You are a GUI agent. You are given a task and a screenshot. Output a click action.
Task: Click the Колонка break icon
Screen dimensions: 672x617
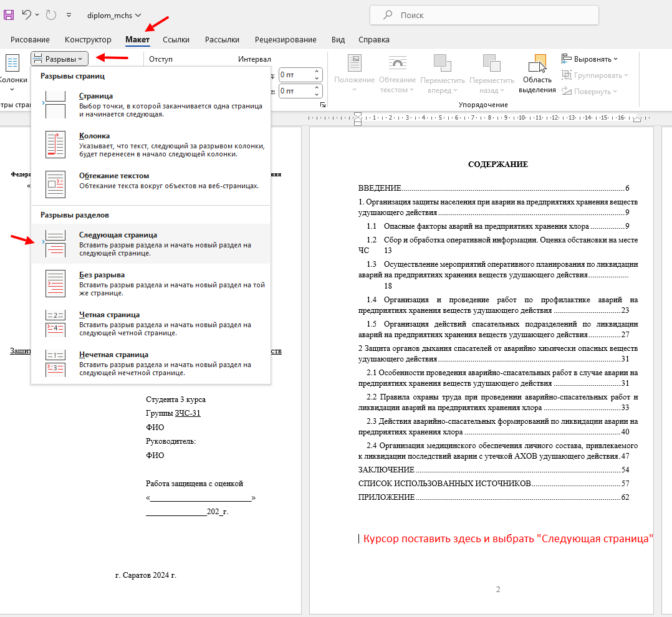[x=55, y=145]
